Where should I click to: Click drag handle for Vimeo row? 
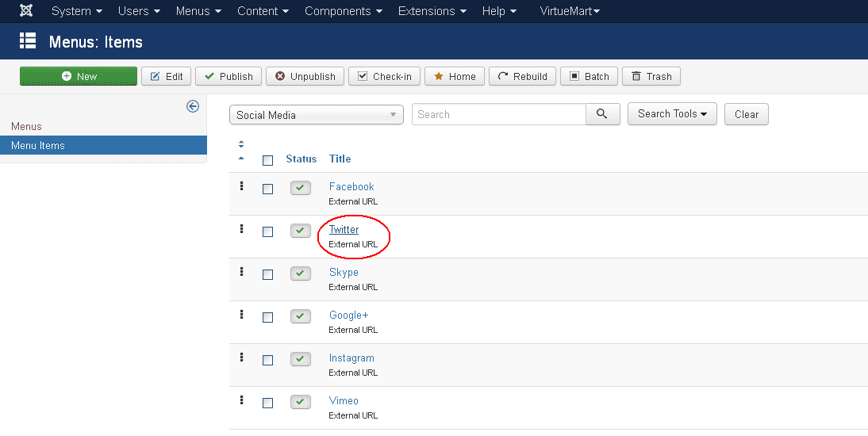[241, 400]
